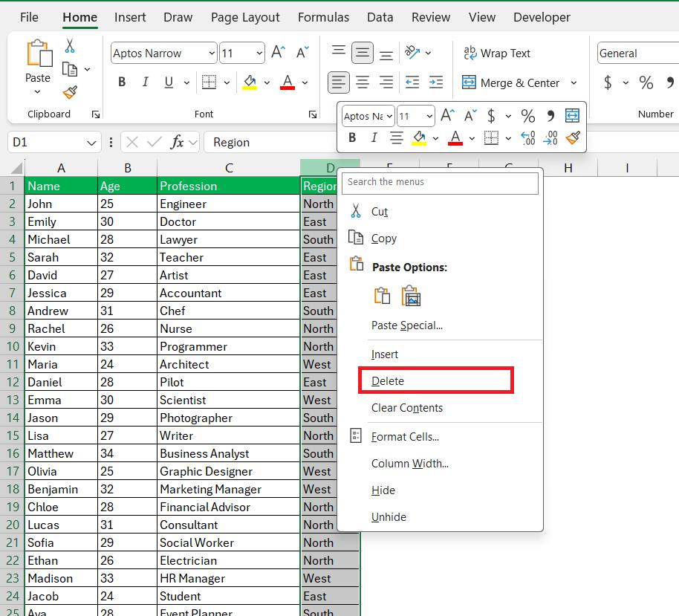The height and width of the screenshot is (616, 679).
Task: Toggle Italic in the ribbon Font group
Action: (146, 82)
